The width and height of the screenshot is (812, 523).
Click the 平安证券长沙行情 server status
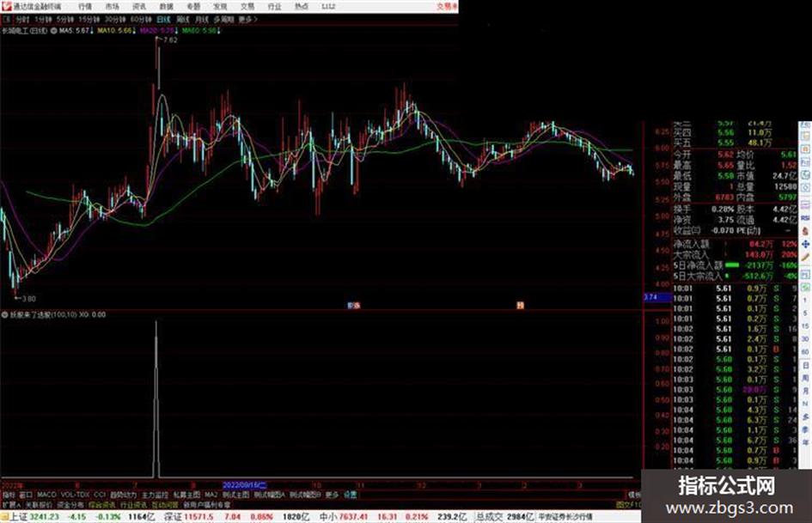(565, 517)
